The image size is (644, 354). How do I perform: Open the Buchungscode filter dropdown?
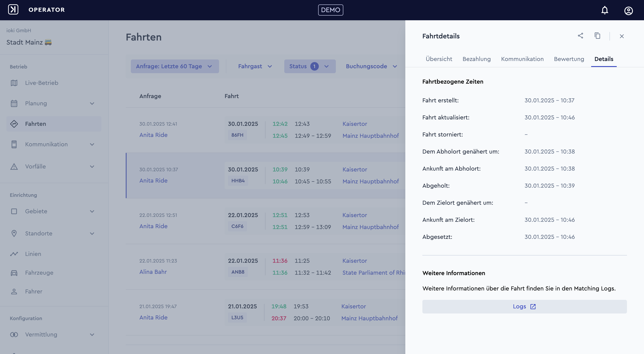[x=371, y=66]
